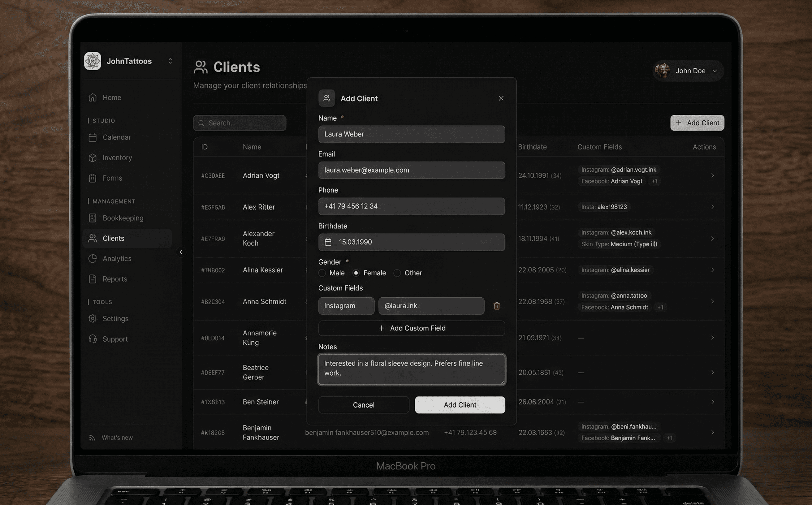Expand Adrian Vogt's row with chevron
Screen dimensions: 812x505
pyautogui.click(x=712, y=175)
